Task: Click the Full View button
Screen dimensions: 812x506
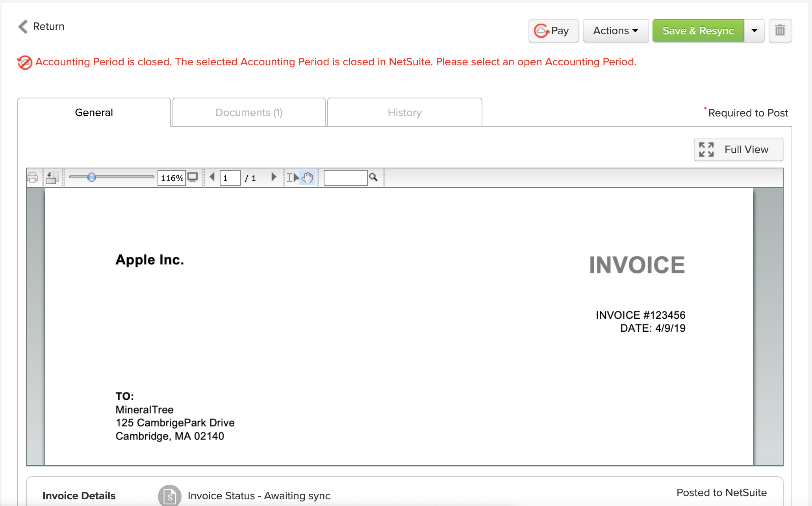Action: (738, 150)
